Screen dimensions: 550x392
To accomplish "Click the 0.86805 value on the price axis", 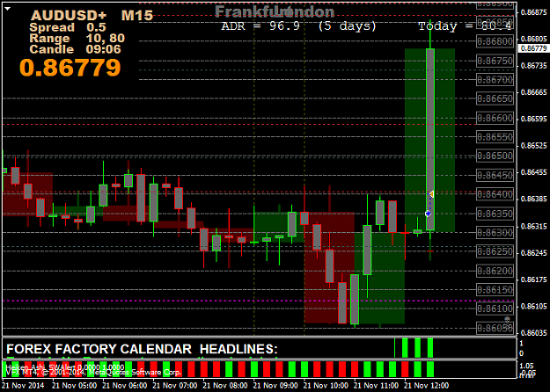I will [534, 39].
